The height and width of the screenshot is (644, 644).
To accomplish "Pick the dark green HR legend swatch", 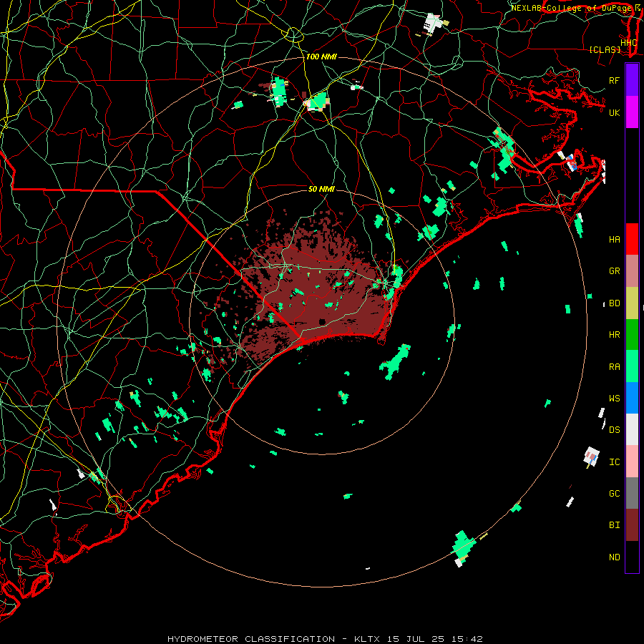I will [632, 334].
